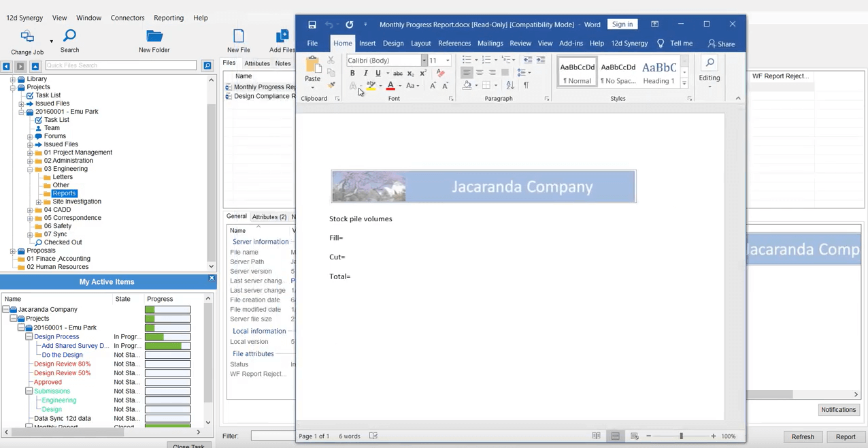Create a New Folder in 12d Synergy
The width and height of the screenshot is (868, 448).
coord(154,36)
